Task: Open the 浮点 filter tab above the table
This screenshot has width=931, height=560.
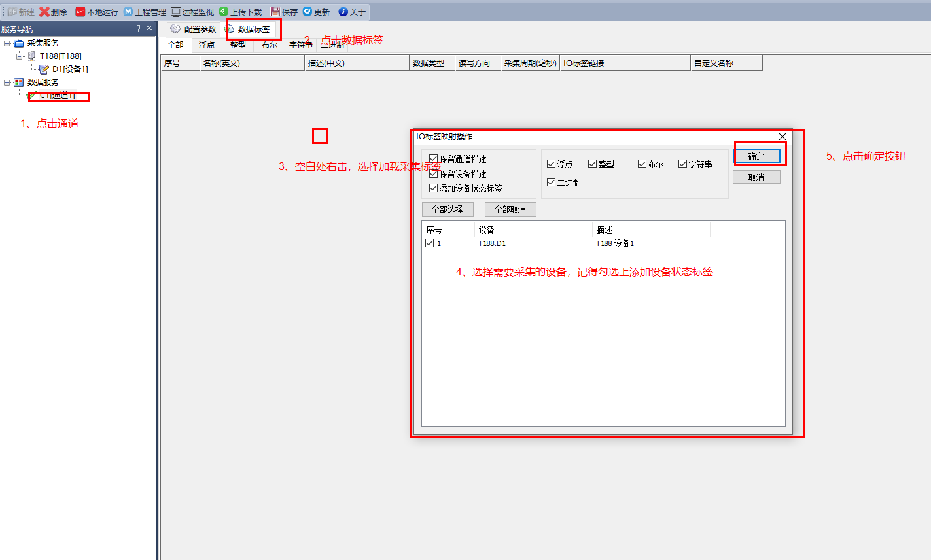Action: tap(207, 45)
